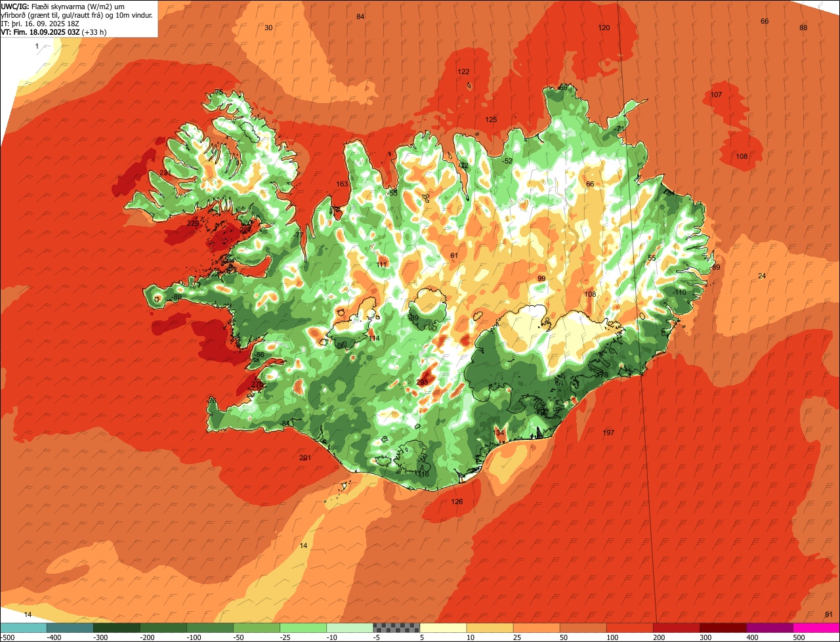This screenshot has width=840, height=642.
Task: Click the darkest green swatch above -300
Action: tap(117, 628)
